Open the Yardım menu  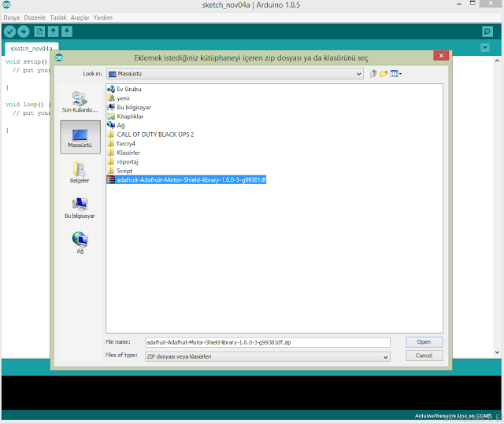coord(103,17)
